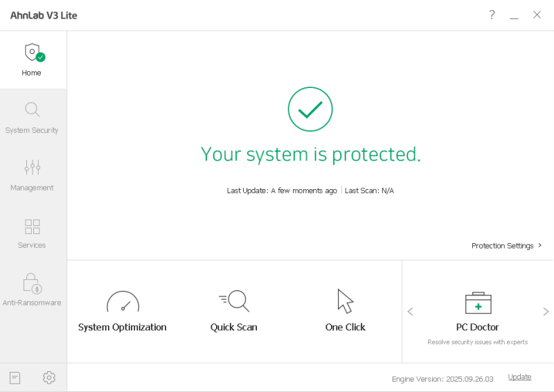Image resolution: width=554 pixels, height=392 pixels.
Task: Show next service with right arrow
Action: tap(546, 312)
